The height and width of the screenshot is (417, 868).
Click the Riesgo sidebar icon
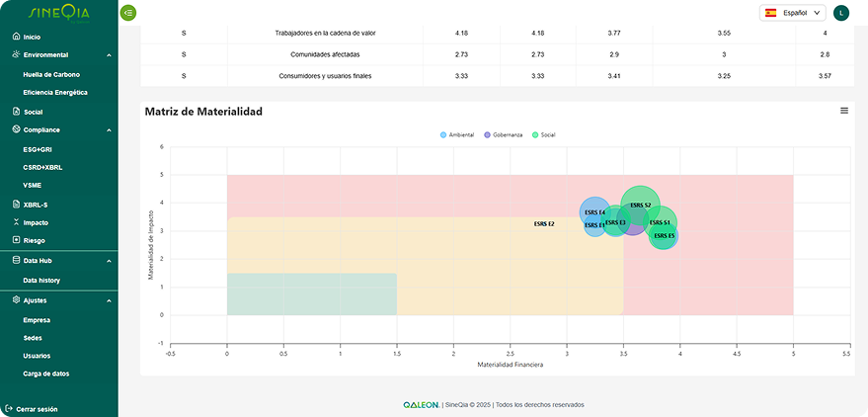tap(16, 240)
